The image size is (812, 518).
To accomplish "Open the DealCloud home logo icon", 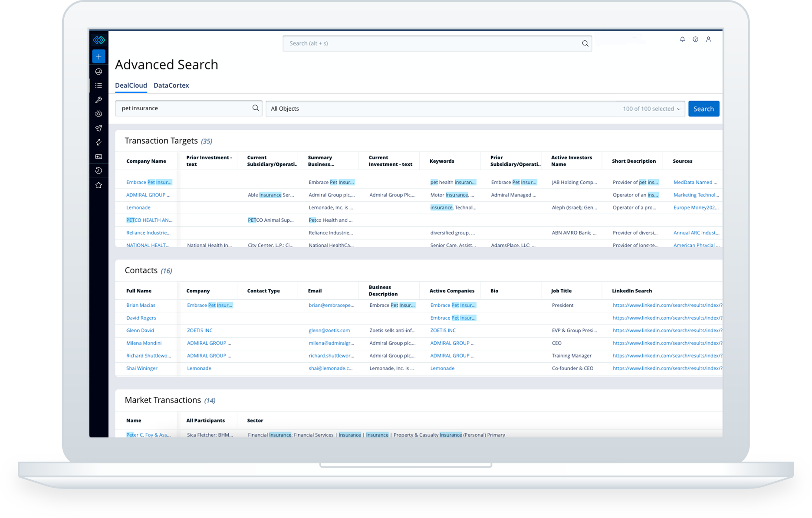I will pos(99,39).
